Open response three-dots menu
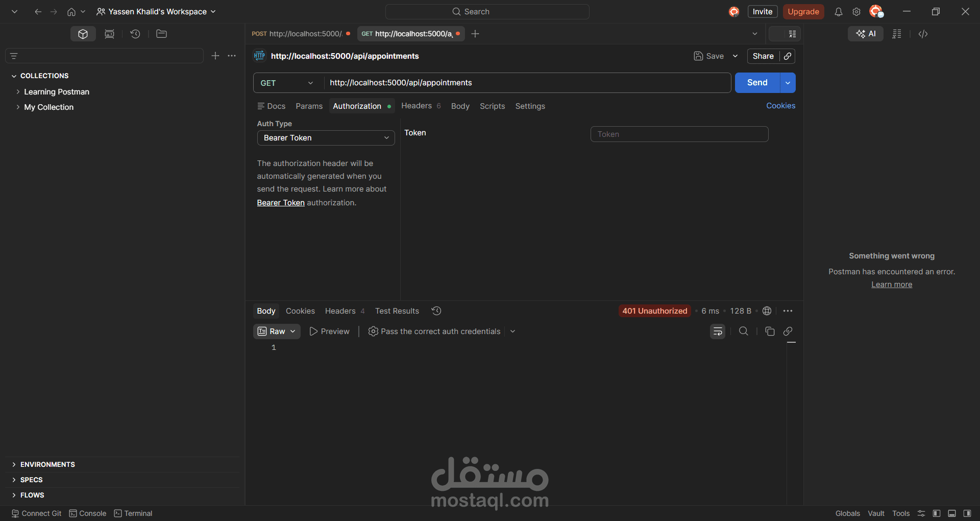This screenshot has width=980, height=521. [788, 311]
